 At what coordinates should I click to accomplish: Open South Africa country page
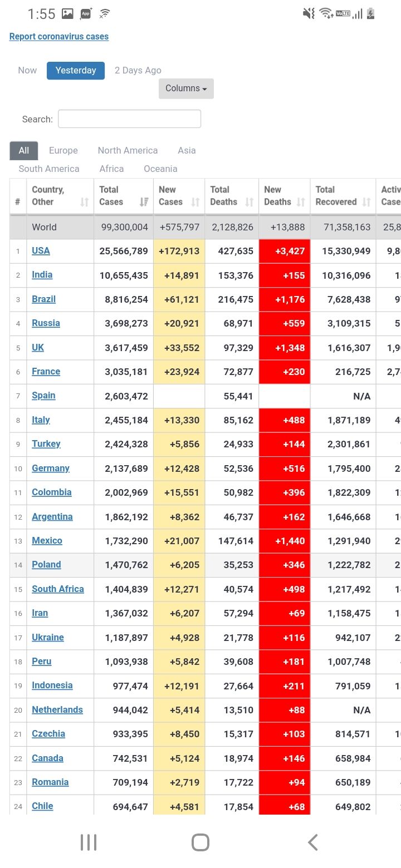pos(58,589)
